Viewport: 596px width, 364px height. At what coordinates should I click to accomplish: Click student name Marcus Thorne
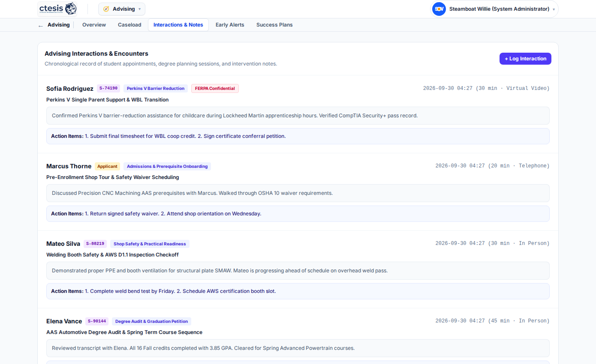click(x=69, y=166)
